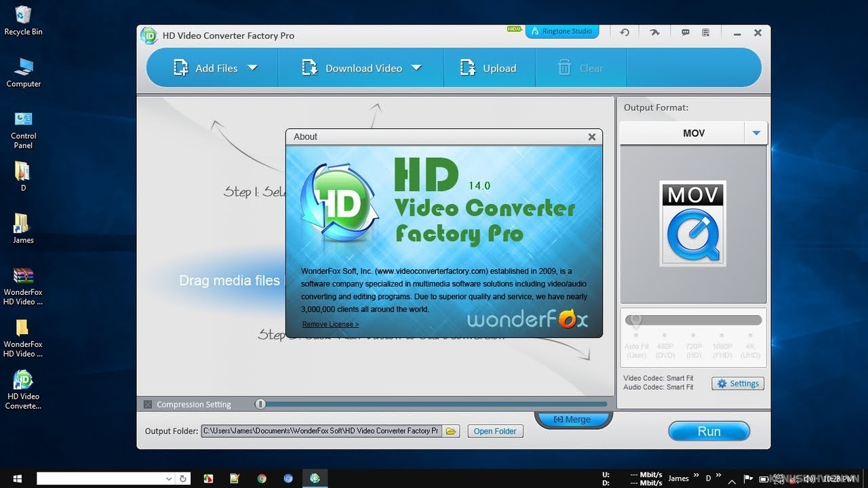Click the Video Codec: Smart Fit text

[658, 378]
